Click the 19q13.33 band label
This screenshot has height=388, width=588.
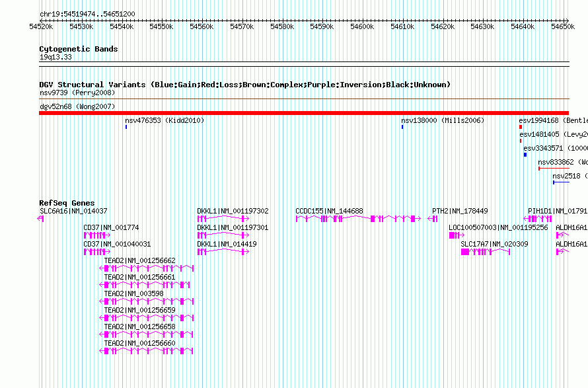click(55, 58)
